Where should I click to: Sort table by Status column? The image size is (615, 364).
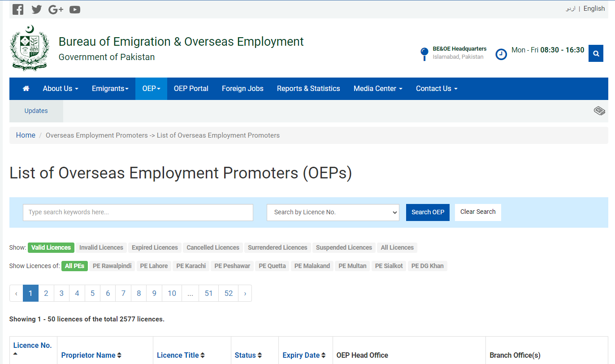tap(248, 355)
